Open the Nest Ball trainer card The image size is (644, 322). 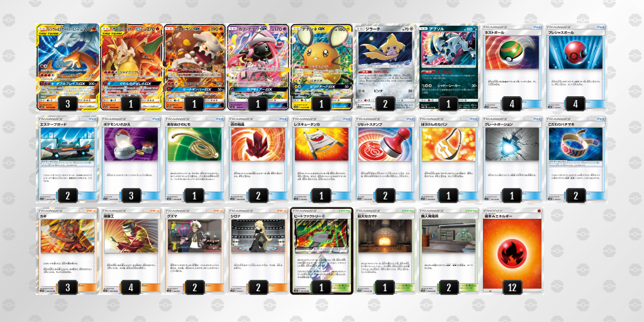pos(512,67)
